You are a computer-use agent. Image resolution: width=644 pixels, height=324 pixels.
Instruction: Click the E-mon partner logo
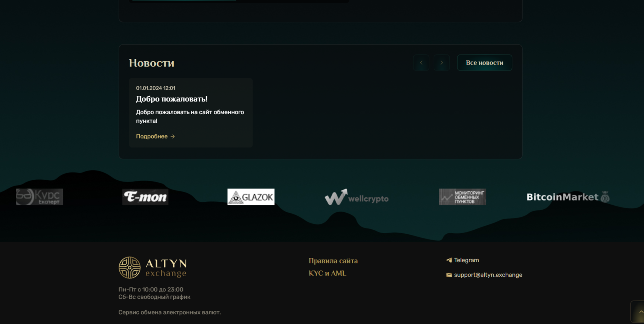tap(145, 197)
